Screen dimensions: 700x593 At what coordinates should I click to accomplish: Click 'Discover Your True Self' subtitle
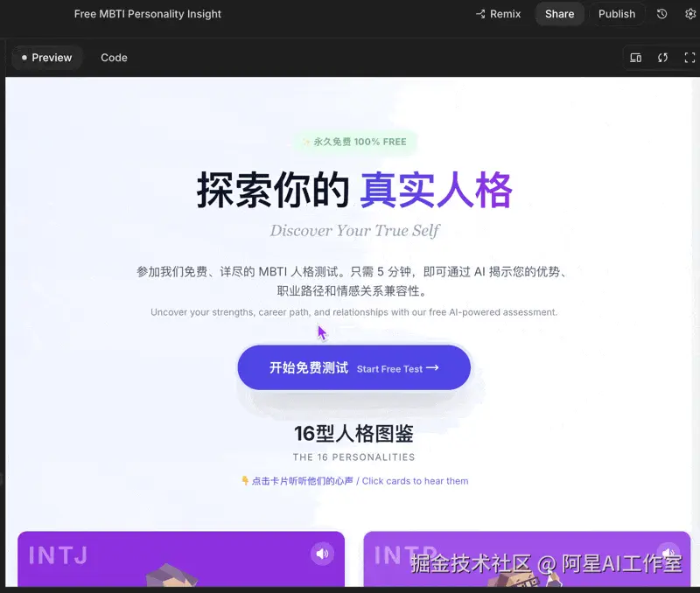coord(355,231)
